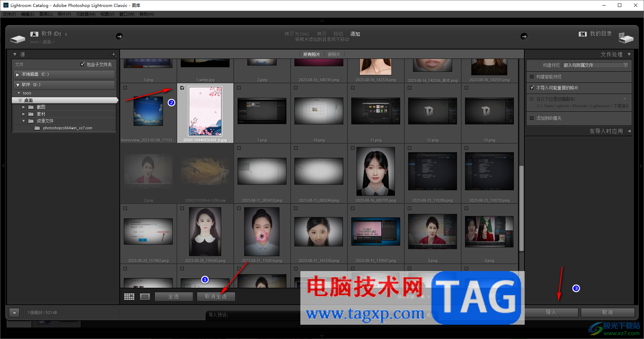
Task: Click the Lightroom app icon in the title bar
Action: pyautogui.click(x=6, y=5)
